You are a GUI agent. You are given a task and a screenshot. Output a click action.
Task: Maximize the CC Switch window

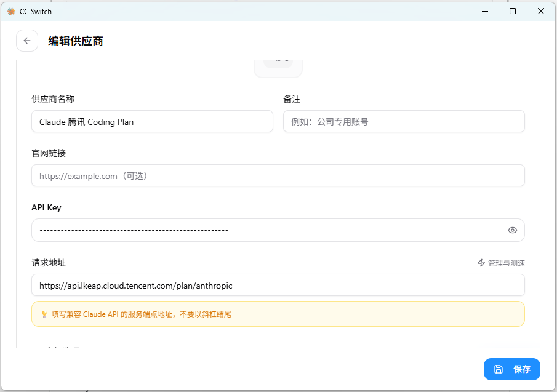[513, 11]
